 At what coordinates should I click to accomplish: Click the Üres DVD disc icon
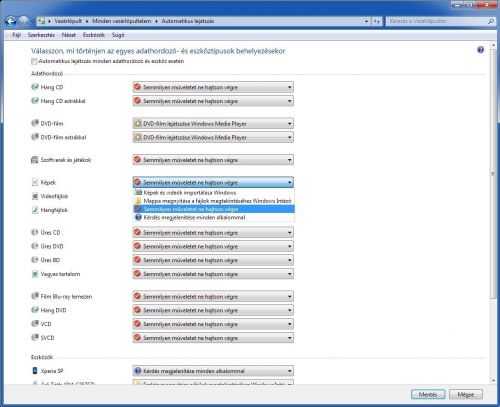(x=35, y=246)
